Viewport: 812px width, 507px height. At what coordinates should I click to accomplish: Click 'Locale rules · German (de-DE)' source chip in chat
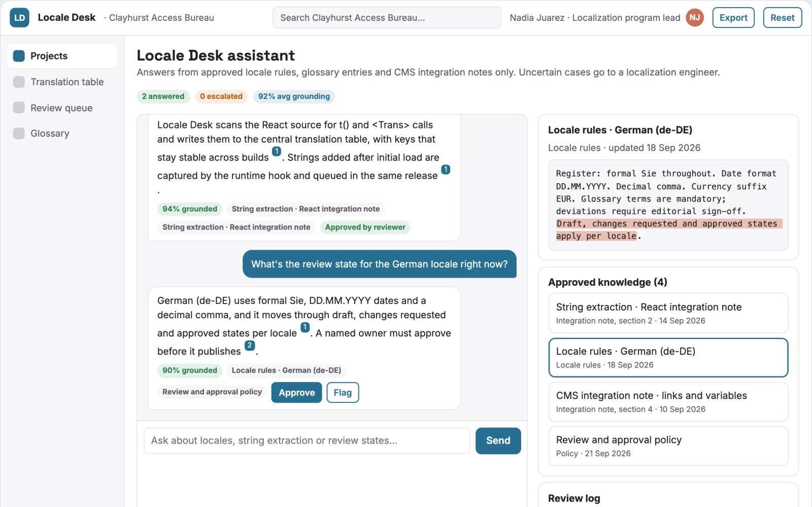pyautogui.click(x=286, y=370)
